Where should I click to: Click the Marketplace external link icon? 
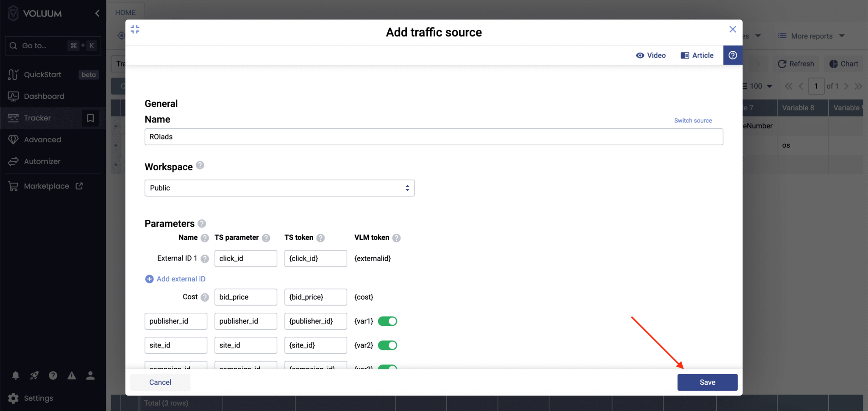pyautogui.click(x=80, y=186)
